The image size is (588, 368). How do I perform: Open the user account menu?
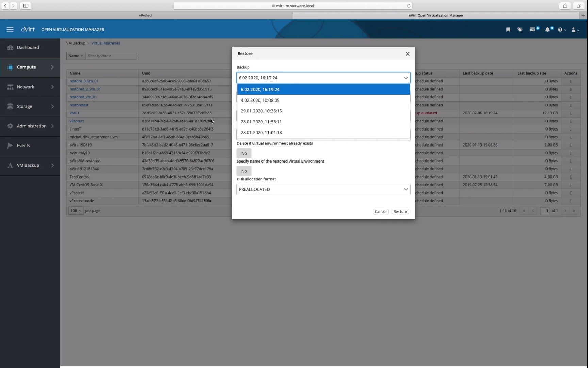pyautogui.click(x=575, y=30)
